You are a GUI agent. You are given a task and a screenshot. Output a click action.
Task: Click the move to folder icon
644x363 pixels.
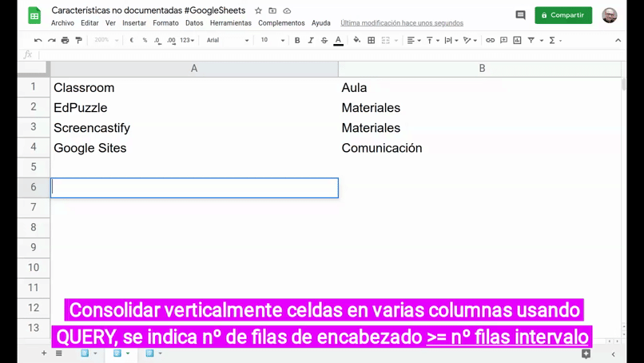(x=272, y=10)
